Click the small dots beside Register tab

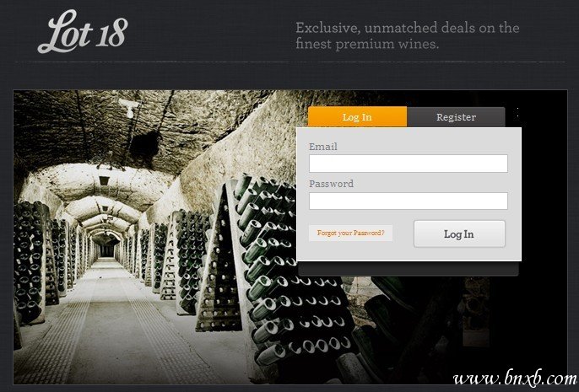[517, 113]
